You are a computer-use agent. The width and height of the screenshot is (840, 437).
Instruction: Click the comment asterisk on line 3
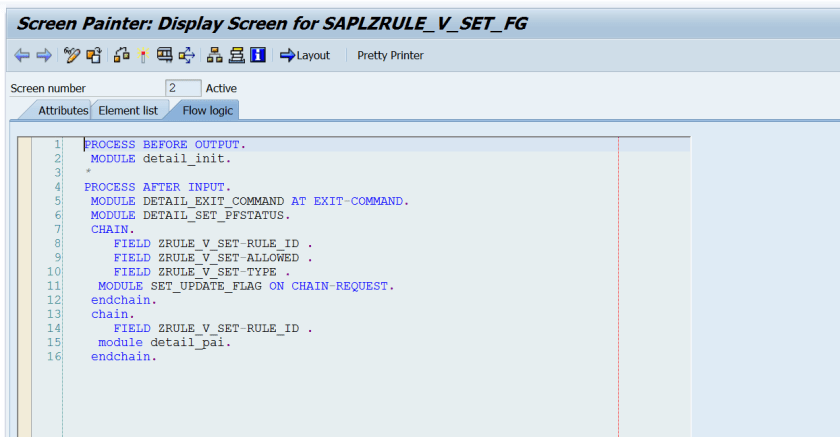point(88,172)
